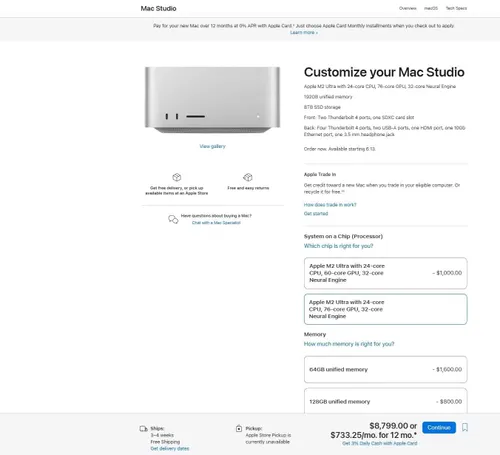Click the Apple Store pickup bag icon
500x455 pixels.
239,428
